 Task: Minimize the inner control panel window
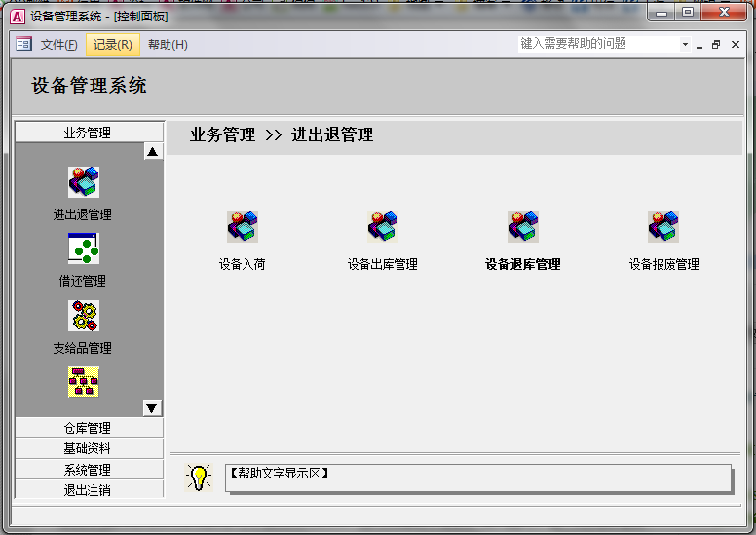(699, 45)
